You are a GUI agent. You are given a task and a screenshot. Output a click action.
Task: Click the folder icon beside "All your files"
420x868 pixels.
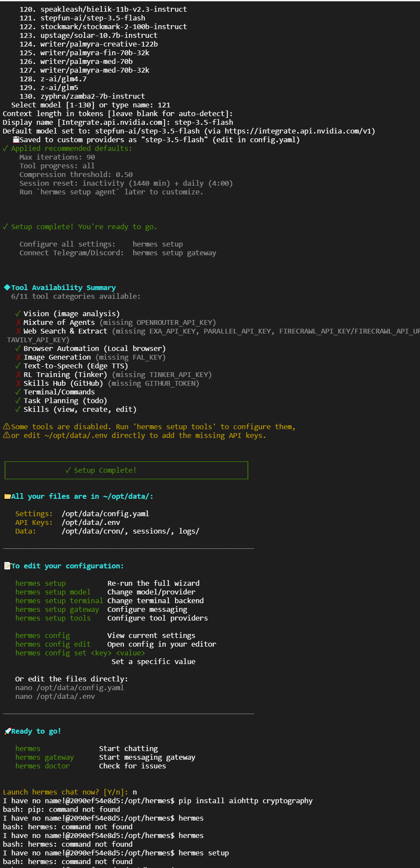tap(7, 496)
